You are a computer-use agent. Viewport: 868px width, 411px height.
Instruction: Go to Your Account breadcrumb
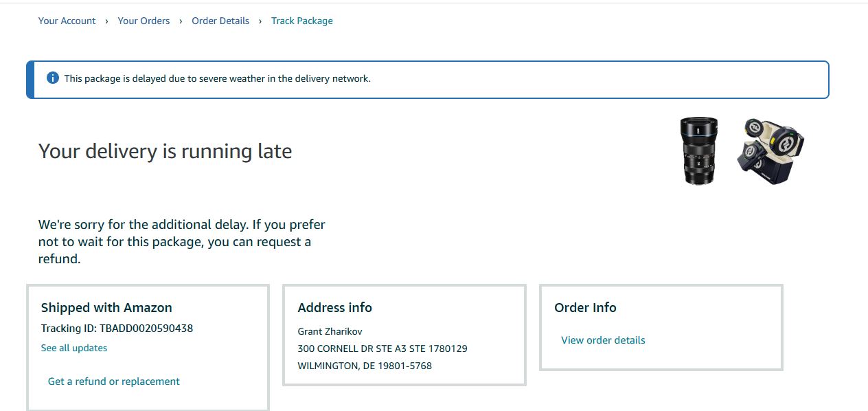coord(67,21)
